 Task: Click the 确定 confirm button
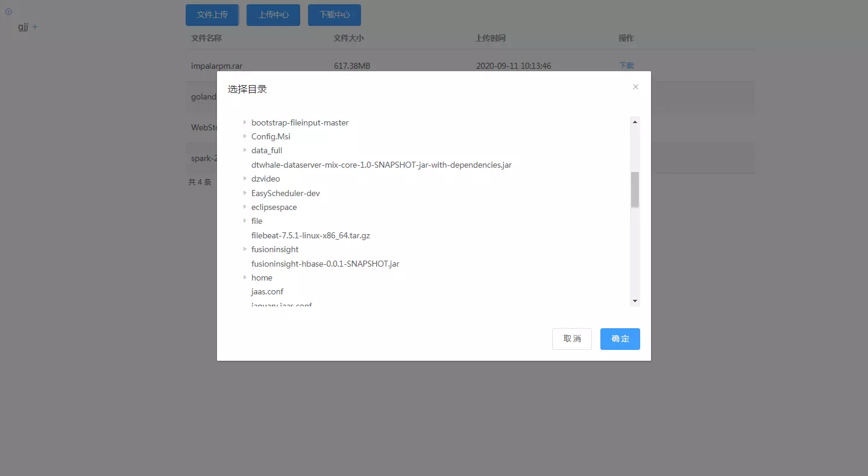620,339
